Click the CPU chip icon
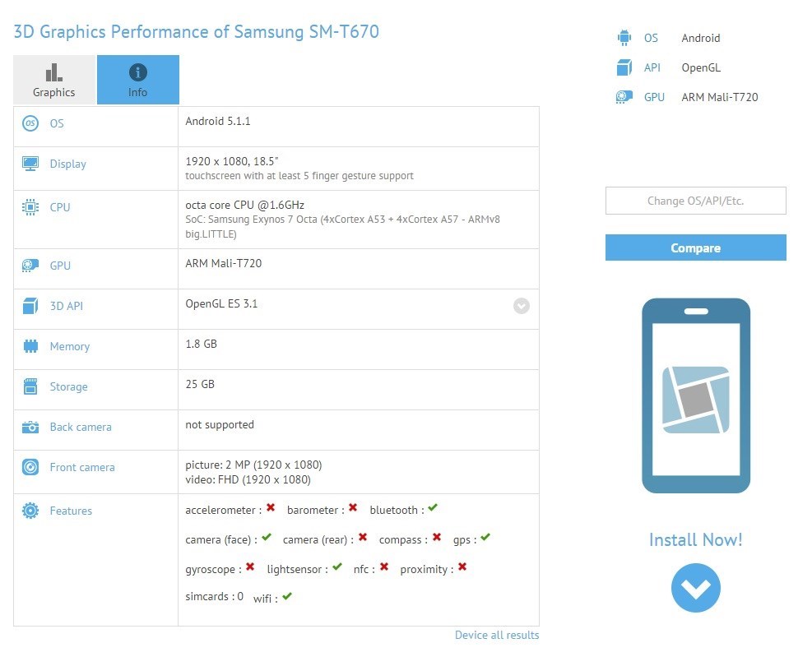The image size is (812, 666). tap(30, 207)
